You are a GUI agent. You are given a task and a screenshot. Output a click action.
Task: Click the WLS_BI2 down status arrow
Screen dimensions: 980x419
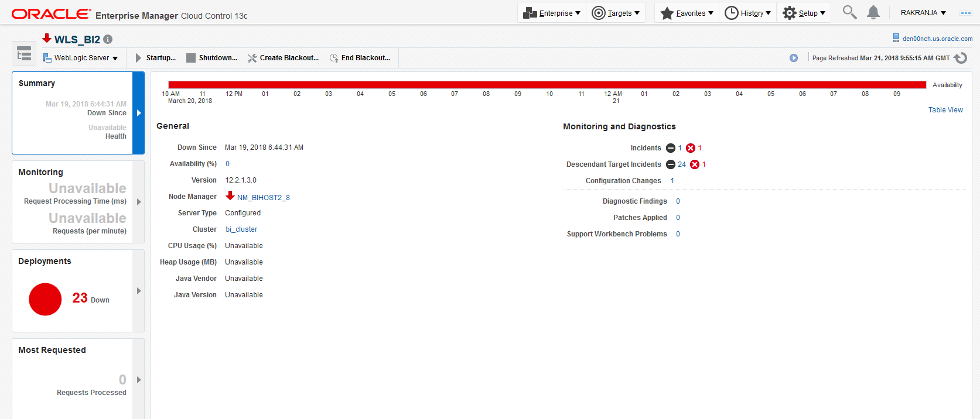(x=47, y=38)
